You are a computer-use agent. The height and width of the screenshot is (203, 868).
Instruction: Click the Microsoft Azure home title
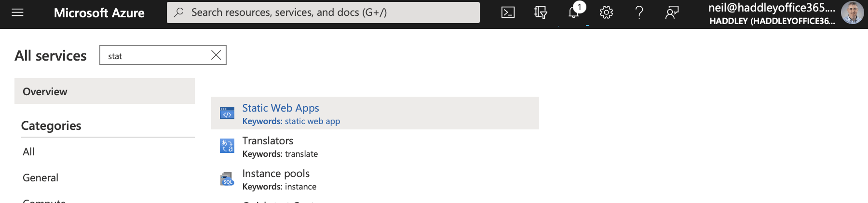[x=99, y=13]
